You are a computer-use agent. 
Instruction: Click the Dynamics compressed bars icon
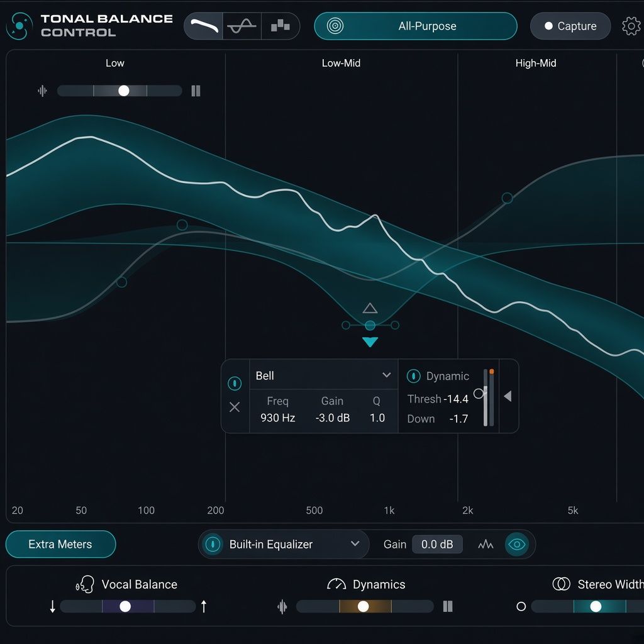(x=448, y=606)
